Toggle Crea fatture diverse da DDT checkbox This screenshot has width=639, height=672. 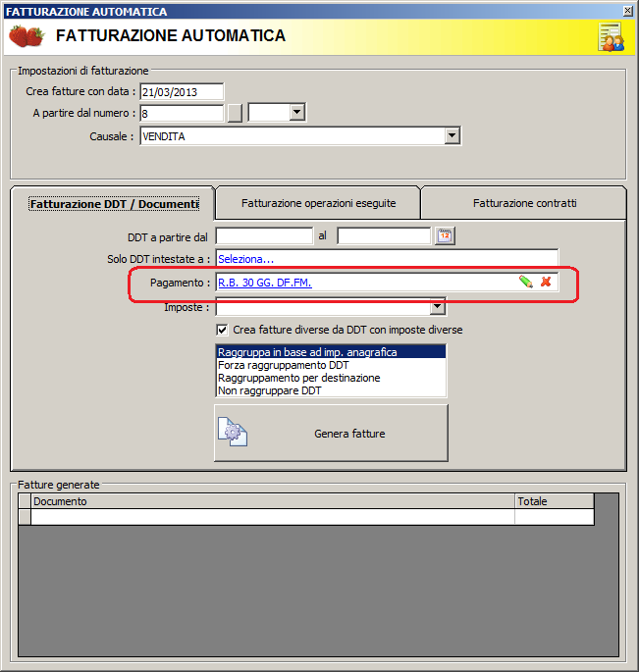222,330
